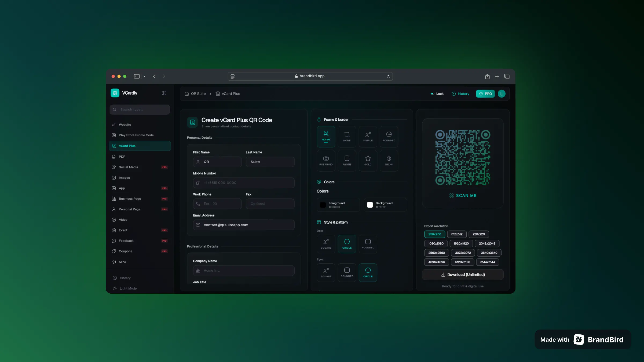The height and width of the screenshot is (362, 644).
Task: Click the Mobile Number input field
Action: [x=244, y=183]
